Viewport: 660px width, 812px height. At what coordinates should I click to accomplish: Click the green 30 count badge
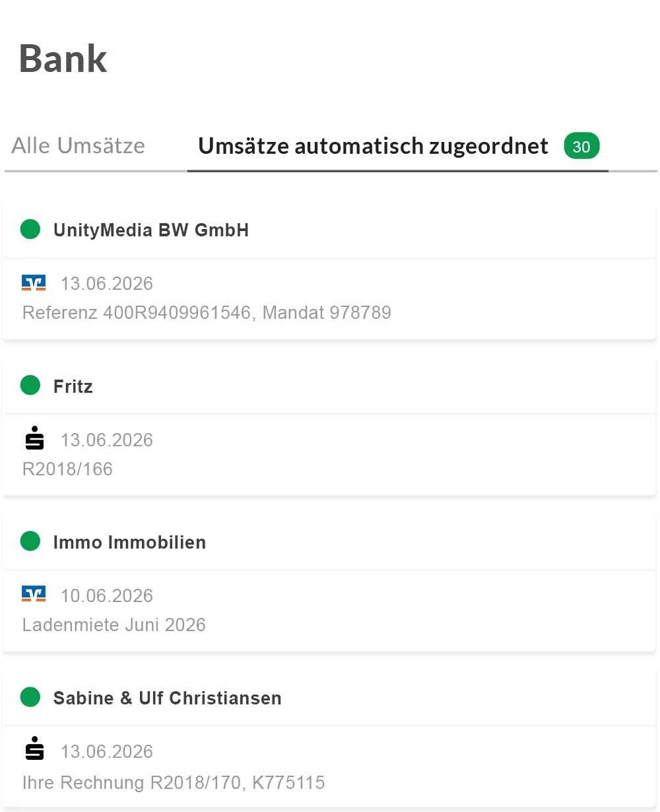(581, 146)
